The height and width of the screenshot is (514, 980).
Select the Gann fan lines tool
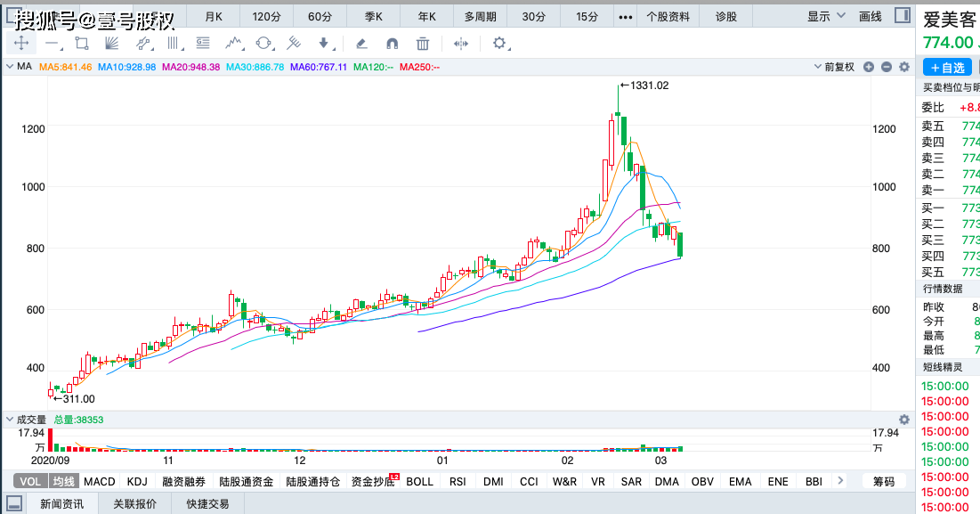pyautogui.click(x=112, y=43)
